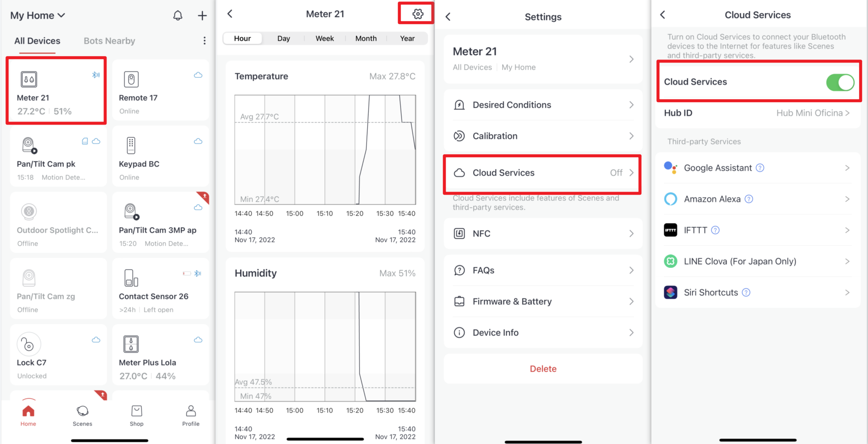Image resolution: width=868 pixels, height=444 pixels.
Task: Tap the Pan/Tilt Cam pk camera icon
Action: pos(30,145)
